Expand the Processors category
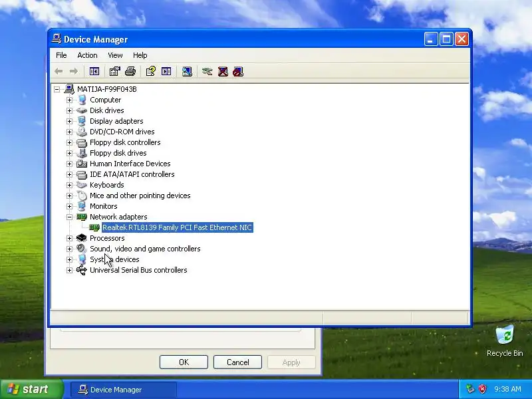The width and height of the screenshot is (532, 399). [69, 238]
